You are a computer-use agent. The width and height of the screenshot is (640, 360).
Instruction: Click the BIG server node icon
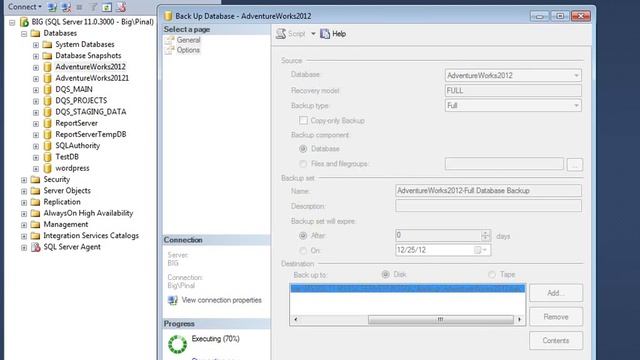point(24,22)
